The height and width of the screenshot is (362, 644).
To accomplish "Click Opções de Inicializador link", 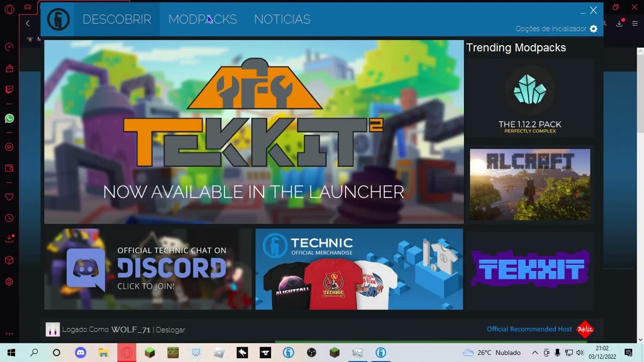I will pyautogui.click(x=551, y=29).
